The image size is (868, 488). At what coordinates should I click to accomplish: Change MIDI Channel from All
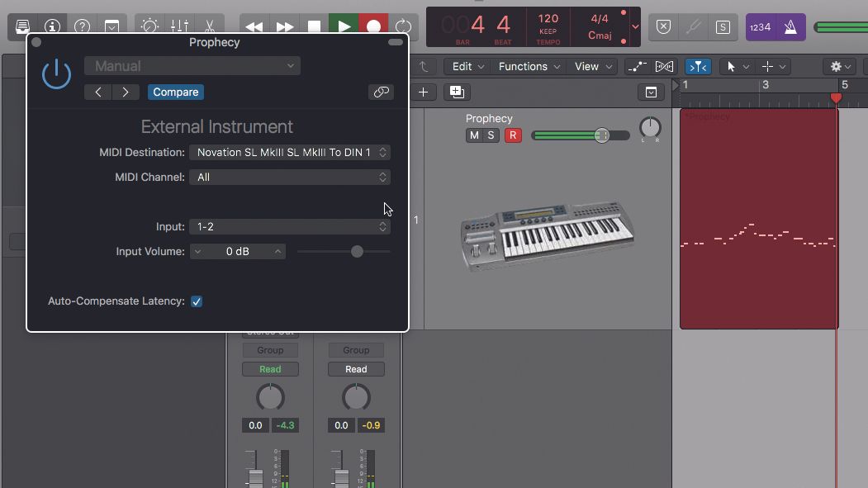[290, 177]
